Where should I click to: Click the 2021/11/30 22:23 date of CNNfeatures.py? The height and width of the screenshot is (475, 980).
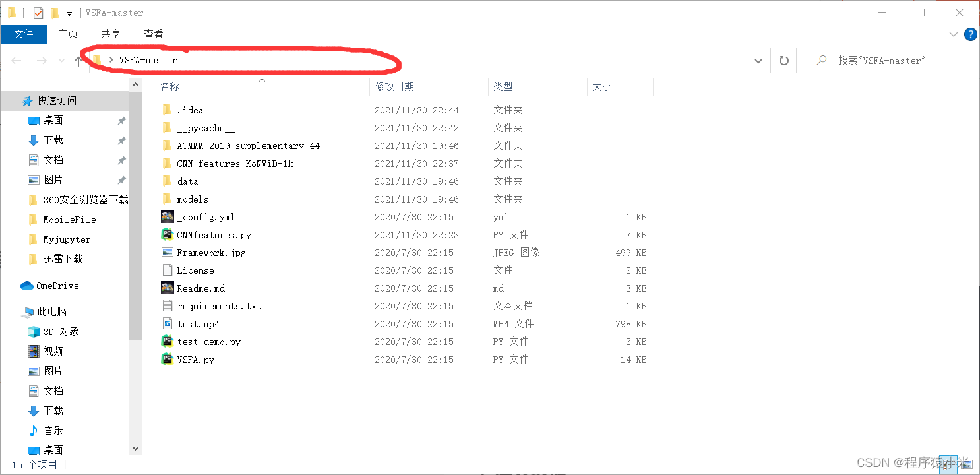[417, 235]
